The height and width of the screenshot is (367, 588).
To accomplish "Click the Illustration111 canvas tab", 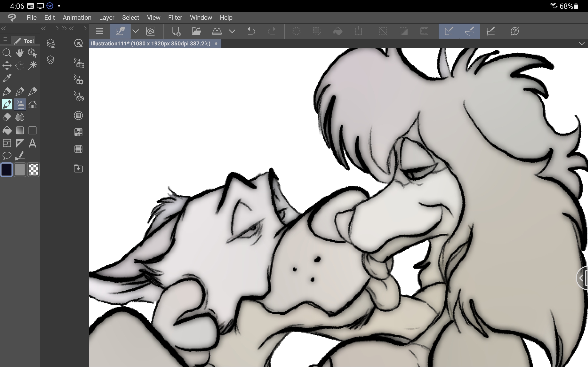I will [x=151, y=44].
